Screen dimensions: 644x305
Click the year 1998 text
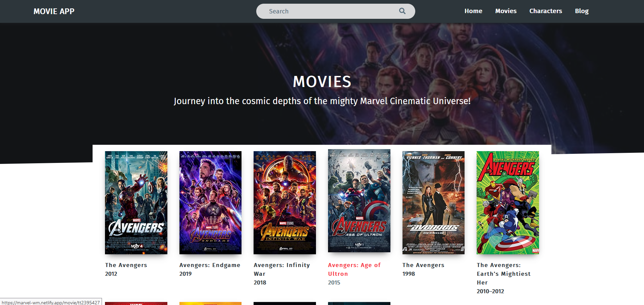click(409, 274)
